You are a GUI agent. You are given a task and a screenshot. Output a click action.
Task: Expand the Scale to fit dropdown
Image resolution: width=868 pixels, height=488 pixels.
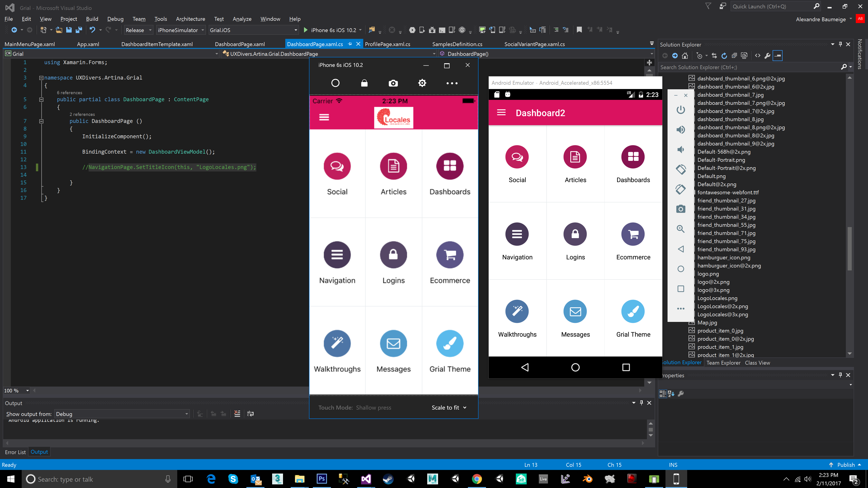[x=449, y=408]
